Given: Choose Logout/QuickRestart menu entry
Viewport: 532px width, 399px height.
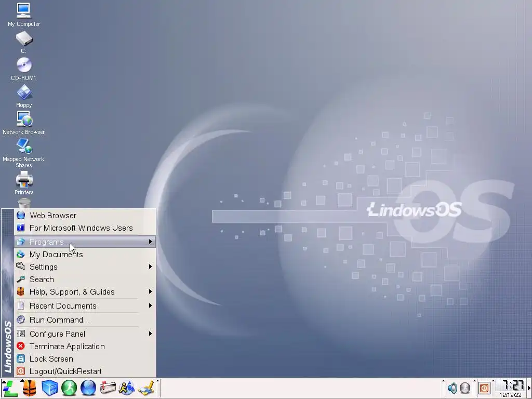Looking at the screenshot, I should click(x=85, y=371).
